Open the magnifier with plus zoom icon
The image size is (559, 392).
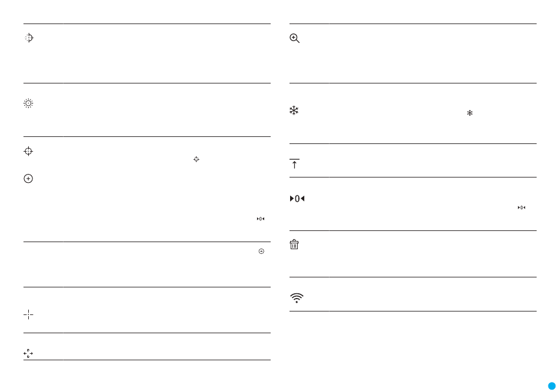[294, 38]
